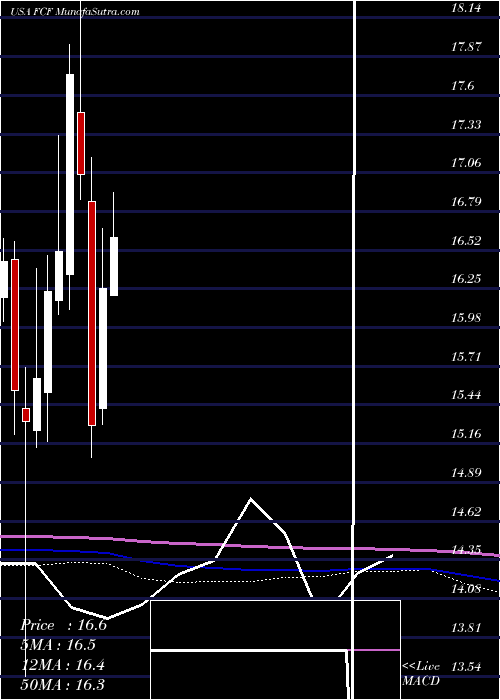Image resolution: width=500 pixels, height=700 pixels.
Task: Click the 14.08 price axis label
Action: (x=466, y=589)
